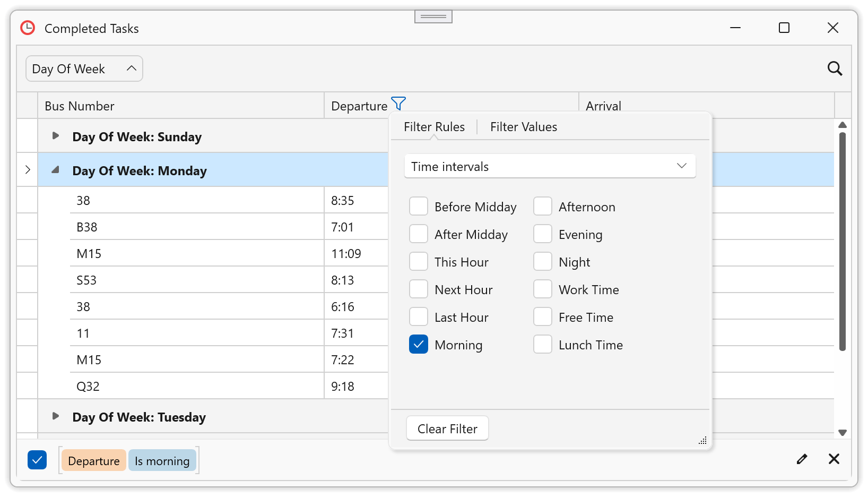Click the Completed Tasks clock logo
This screenshot has height=497, width=868.
point(27,28)
